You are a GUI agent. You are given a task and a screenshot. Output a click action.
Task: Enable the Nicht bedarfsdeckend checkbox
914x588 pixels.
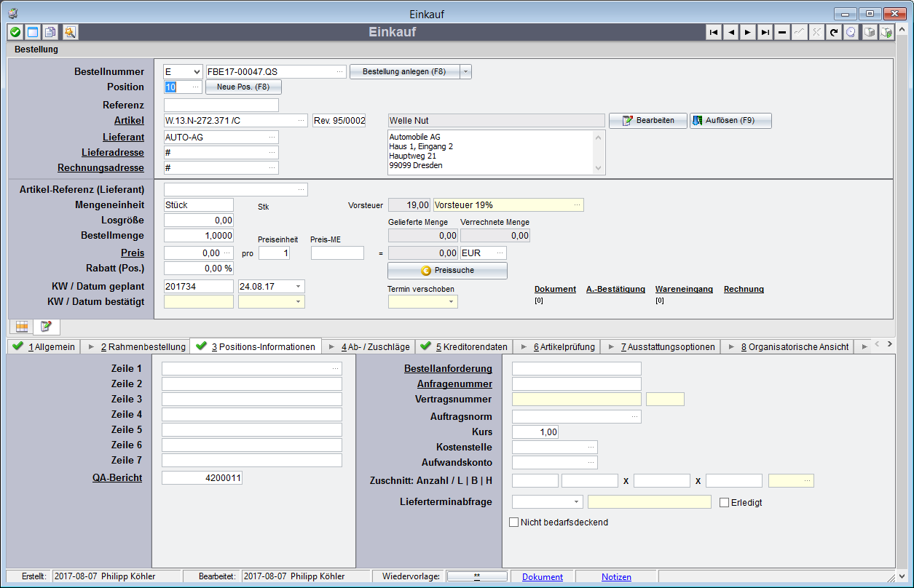pyautogui.click(x=513, y=522)
